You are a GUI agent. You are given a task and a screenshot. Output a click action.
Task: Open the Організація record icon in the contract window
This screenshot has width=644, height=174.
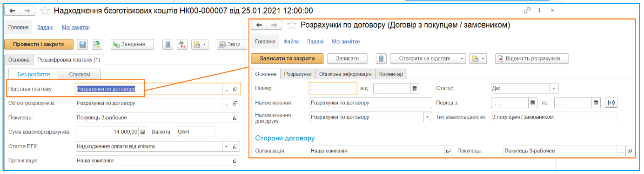(449, 151)
